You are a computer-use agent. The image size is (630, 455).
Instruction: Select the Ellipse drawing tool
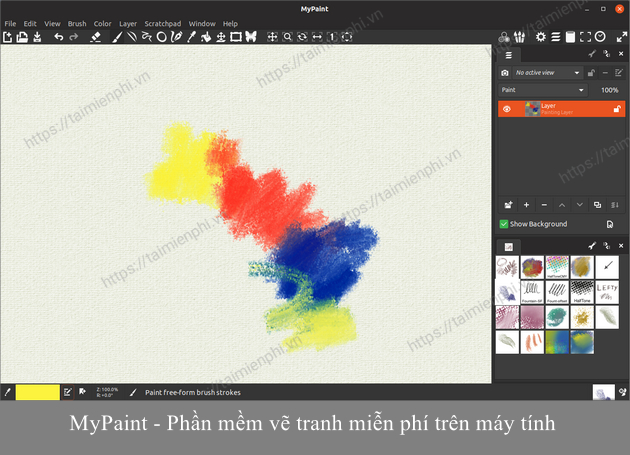click(162, 37)
